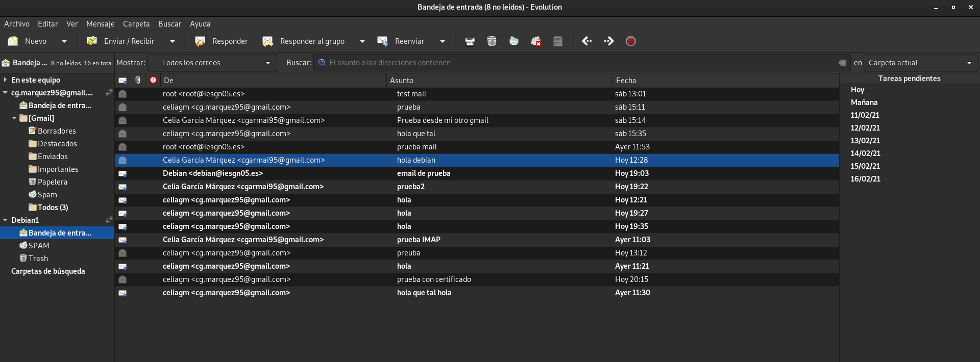
Task: Mark message as junk via toolbar icon
Action: click(513, 41)
